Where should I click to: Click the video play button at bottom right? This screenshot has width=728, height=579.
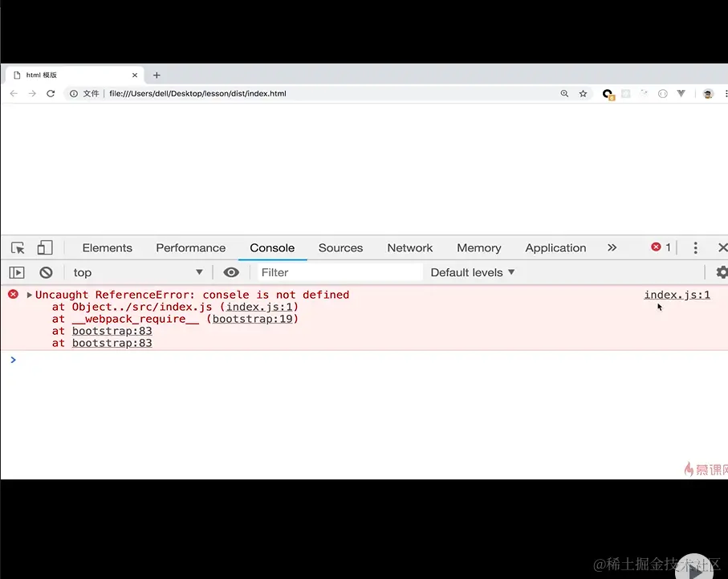click(x=693, y=569)
